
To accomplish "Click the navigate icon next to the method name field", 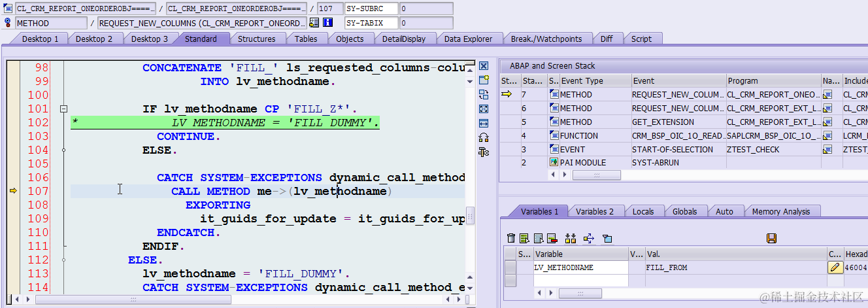I will coord(314,23).
